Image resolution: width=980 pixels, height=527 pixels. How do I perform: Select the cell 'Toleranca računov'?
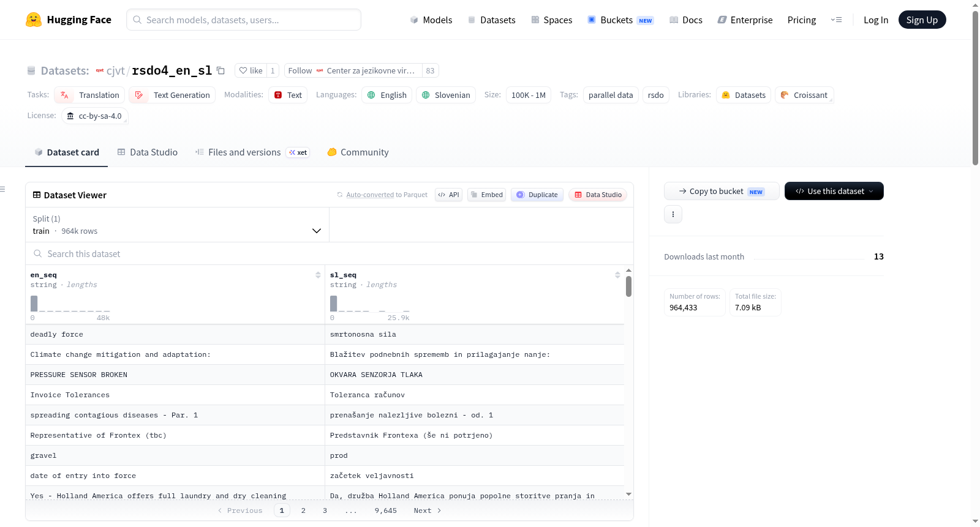click(475, 395)
